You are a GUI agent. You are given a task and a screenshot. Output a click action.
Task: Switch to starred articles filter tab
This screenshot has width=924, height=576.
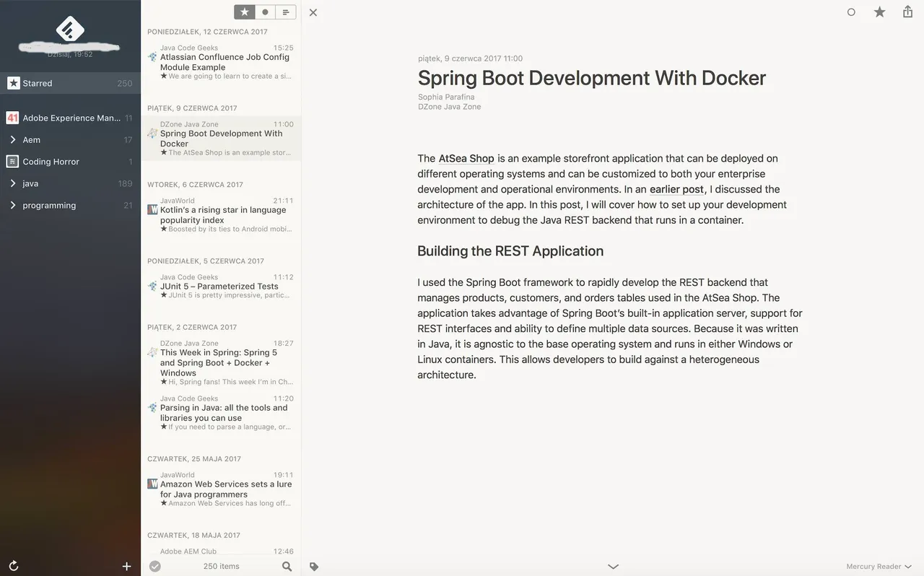point(245,12)
